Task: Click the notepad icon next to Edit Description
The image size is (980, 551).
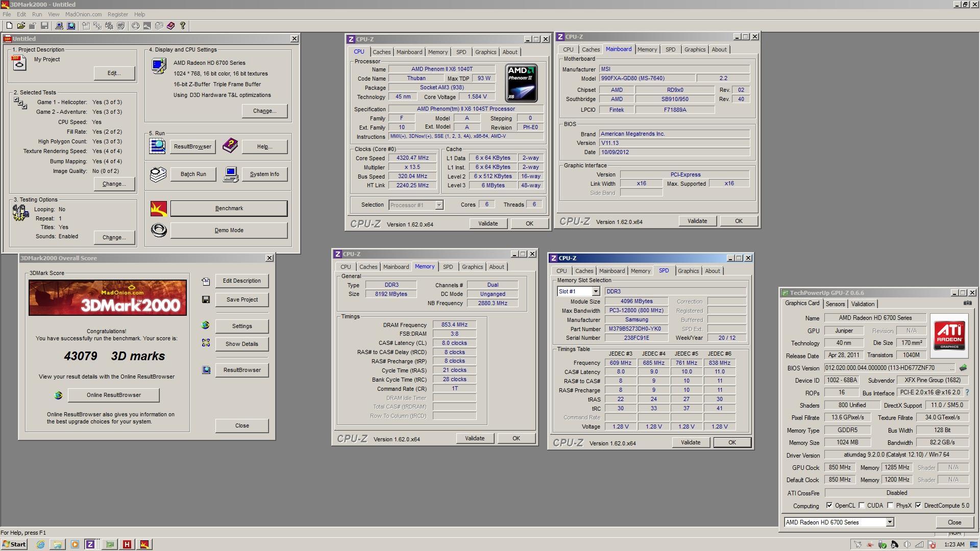Action: click(x=206, y=281)
